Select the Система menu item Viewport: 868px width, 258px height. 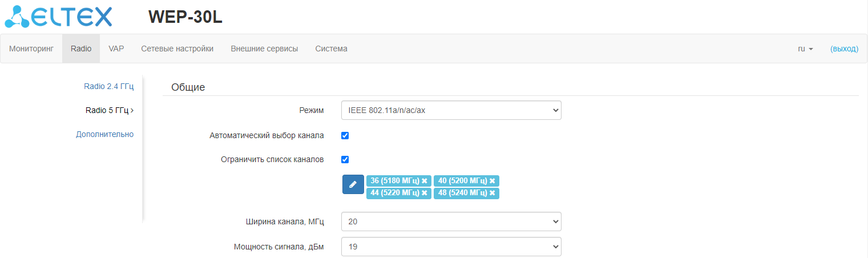click(331, 49)
